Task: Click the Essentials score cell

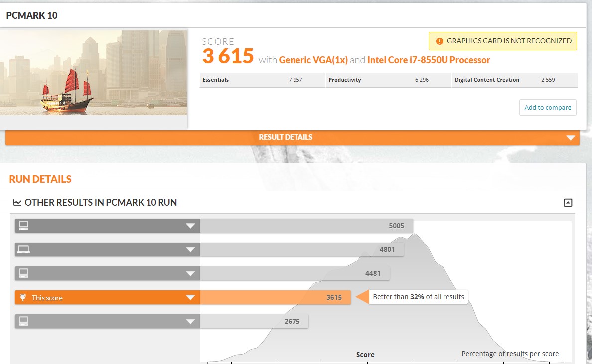Action: click(x=263, y=80)
